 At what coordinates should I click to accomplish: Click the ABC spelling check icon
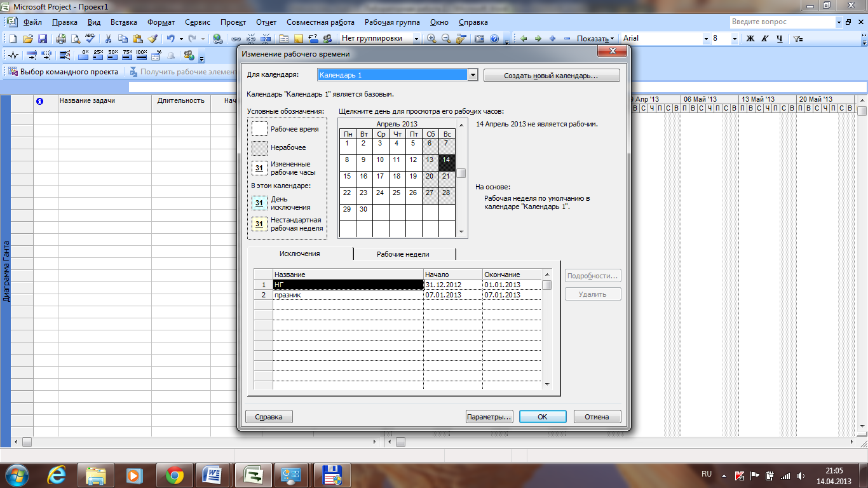(x=90, y=39)
